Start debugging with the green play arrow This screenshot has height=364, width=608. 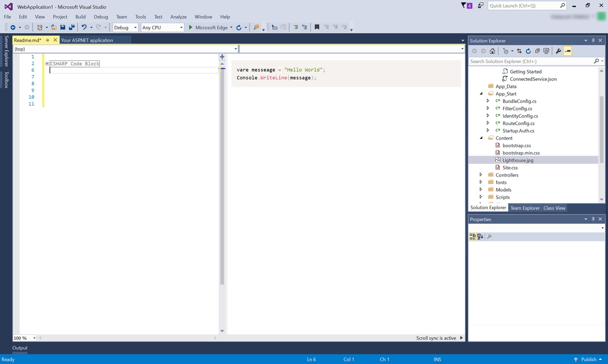coord(190,28)
